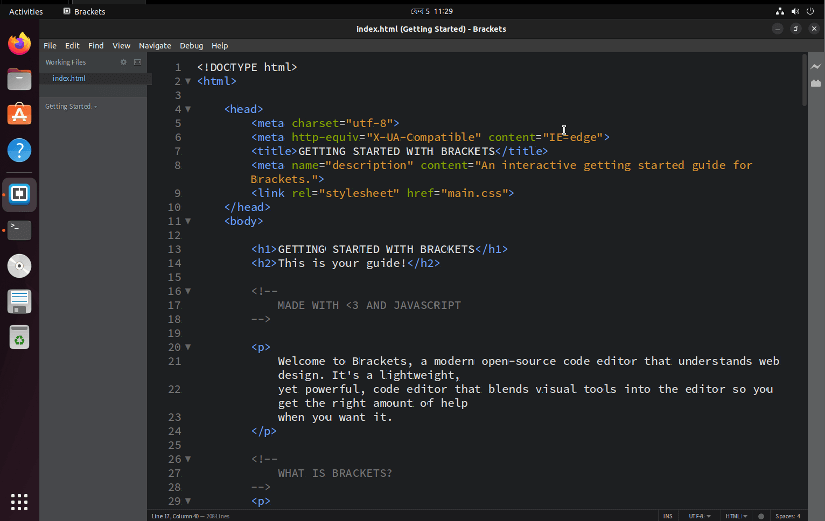Collapse the head tag at line 4
This screenshot has height=521, width=825.
[x=188, y=109]
